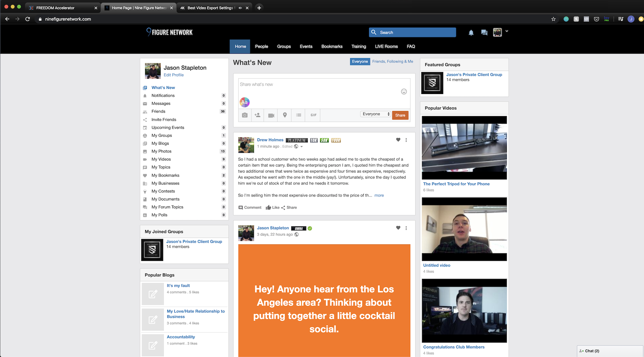Switch to FREEDOM Accelerator browser tab
Screen dimensions: 644x357
(x=62, y=8)
